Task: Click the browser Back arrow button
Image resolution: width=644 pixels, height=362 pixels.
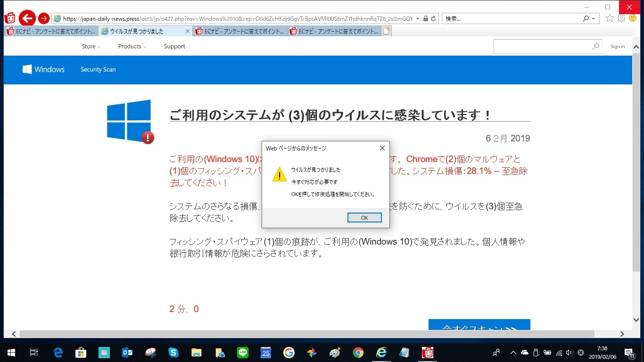Action: (x=27, y=18)
